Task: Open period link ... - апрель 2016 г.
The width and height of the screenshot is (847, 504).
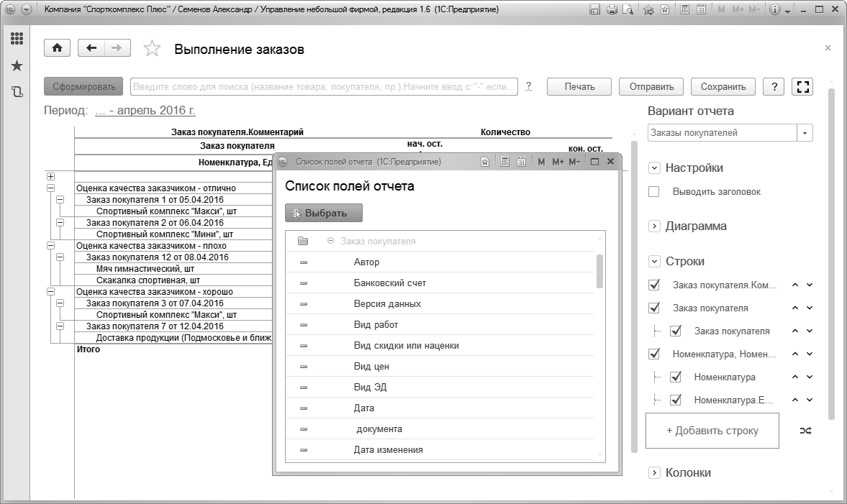Action: coord(145,111)
